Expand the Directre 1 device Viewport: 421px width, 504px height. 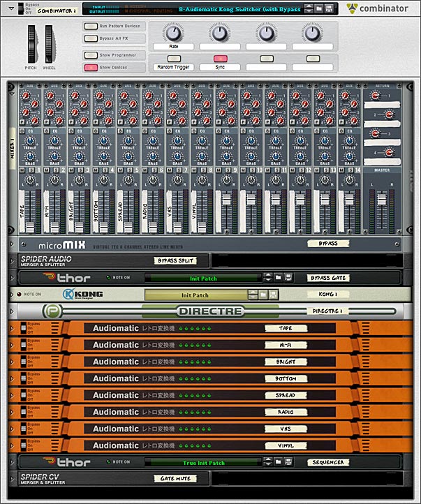(x=12, y=311)
